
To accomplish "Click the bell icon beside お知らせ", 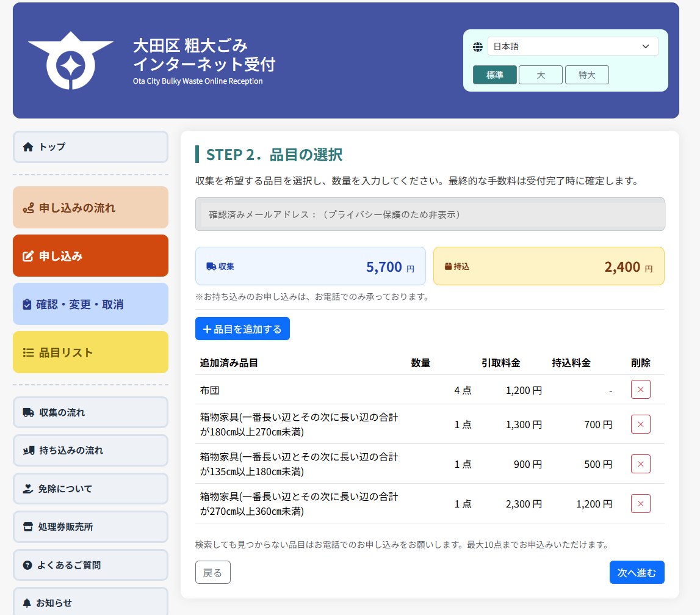I will tap(27, 603).
